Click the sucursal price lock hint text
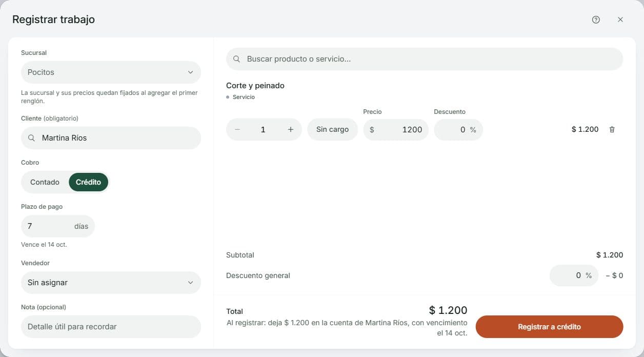Viewport: 644px width, 357px height. coord(109,97)
